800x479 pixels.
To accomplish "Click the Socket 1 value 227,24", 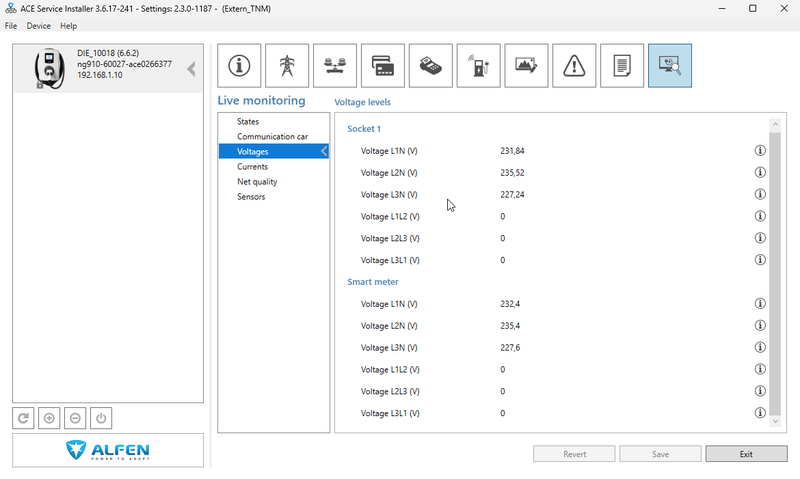I will 512,195.
